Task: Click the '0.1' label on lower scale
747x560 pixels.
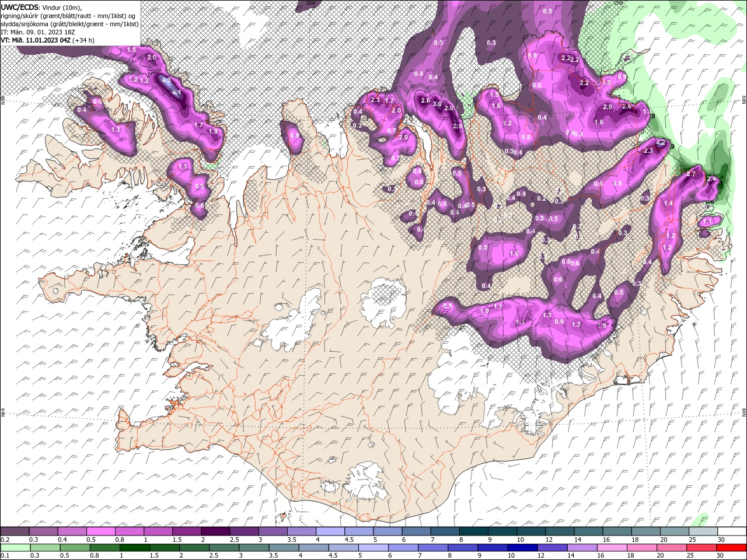Action: coord(5,556)
